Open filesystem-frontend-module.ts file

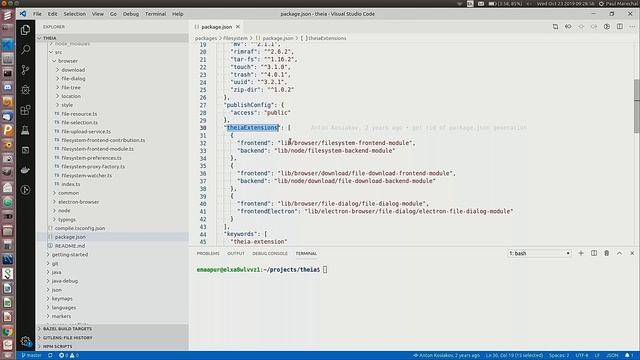point(98,149)
